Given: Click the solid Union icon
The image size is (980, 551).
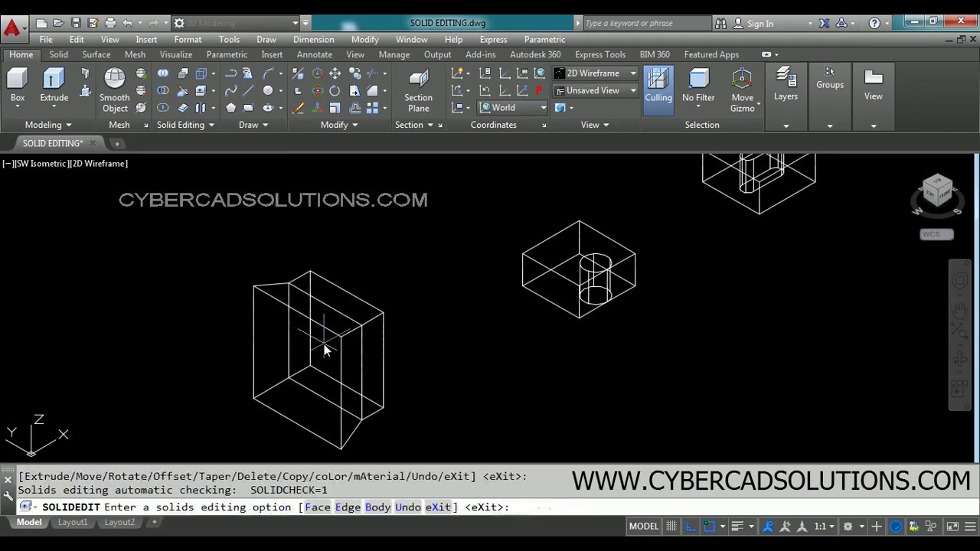Looking at the screenshot, I should point(162,73).
